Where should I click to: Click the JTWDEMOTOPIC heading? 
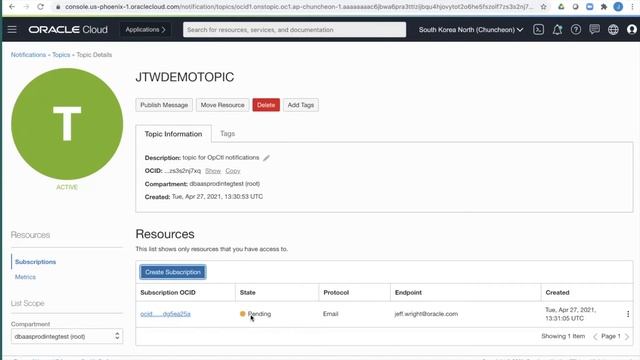tap(185, 77)
